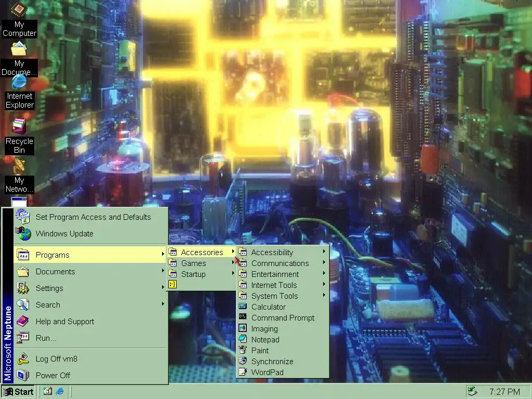Click the Imaging label text
Viewport: 532px width, 399px height.
click(264, 329)
